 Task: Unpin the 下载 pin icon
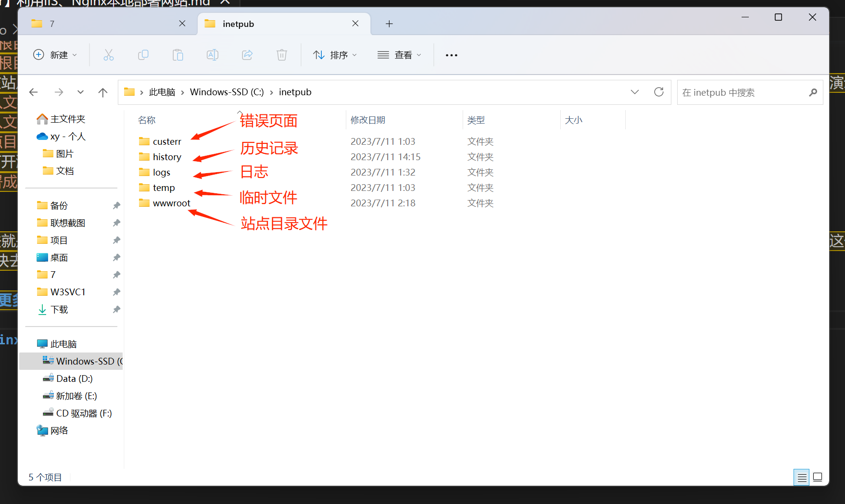click(116, 310)
